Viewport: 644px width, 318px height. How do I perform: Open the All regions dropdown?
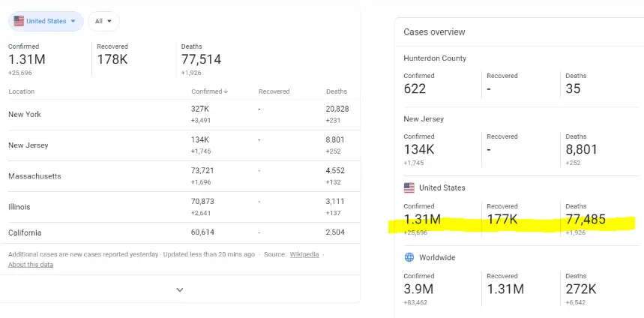[x=103, y=21]
